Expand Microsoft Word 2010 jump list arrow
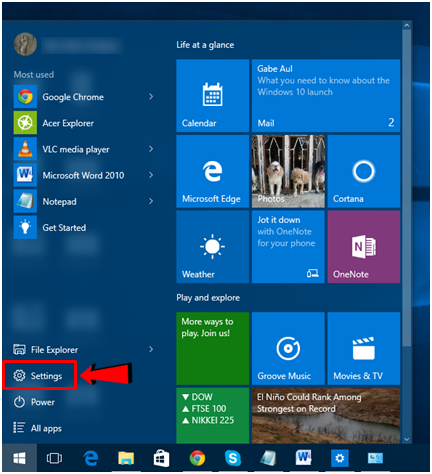This screenshot has width=432, height=474. [151, 175]
